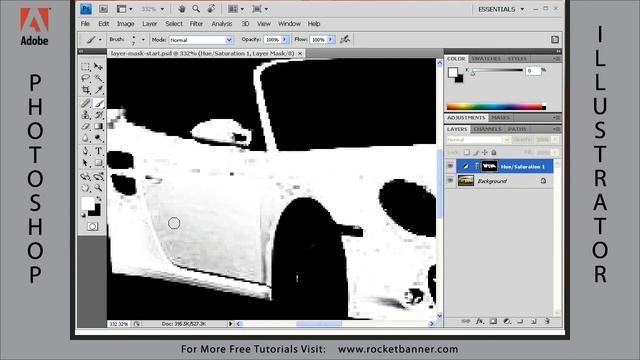Viewport: 640px width, 360px height.
Task: Open the Opacity slider arrow
Action: [284, 40]
